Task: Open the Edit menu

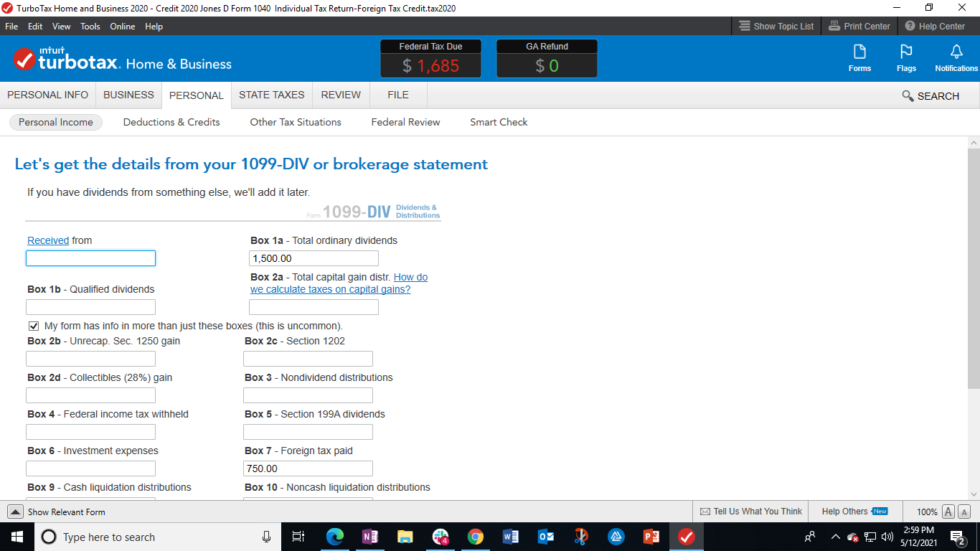Action: click(x=35, y=26)
